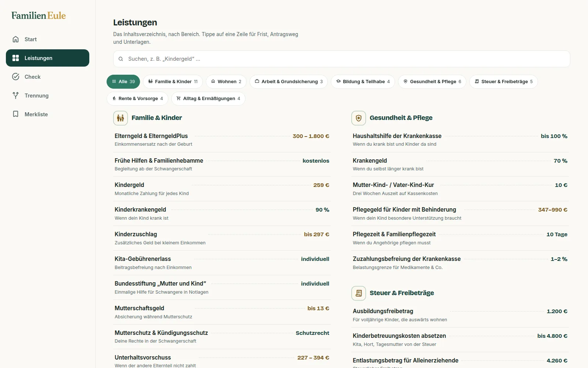Open the FamilienEule logo
This screenshot has width=588, height=368.
(x=39, y=15)
